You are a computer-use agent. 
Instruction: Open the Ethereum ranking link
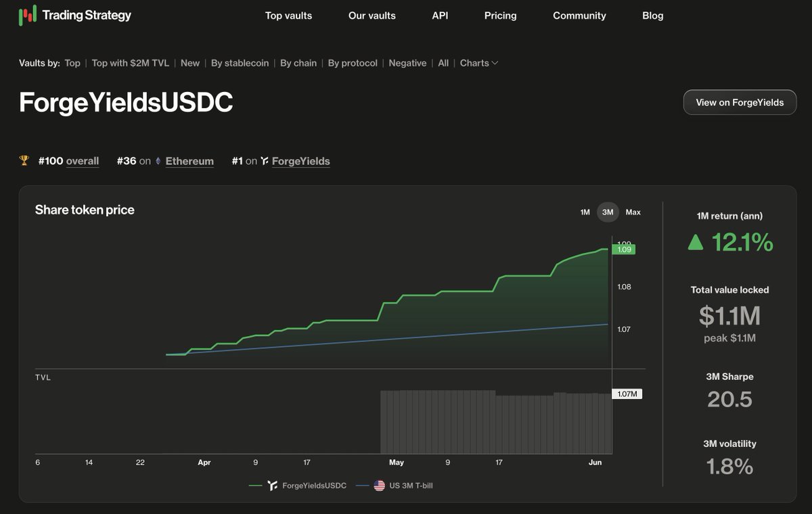click(x=189, y=161)
